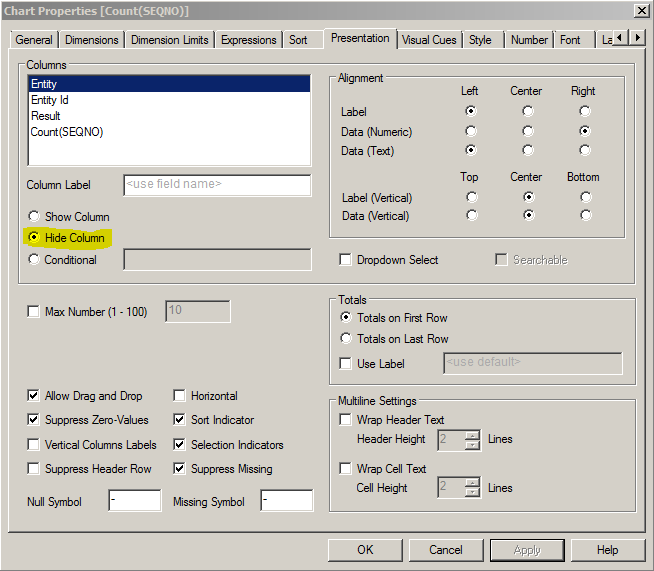Choose the Show Column option
The image size is (654, 571).
(69, 217)
